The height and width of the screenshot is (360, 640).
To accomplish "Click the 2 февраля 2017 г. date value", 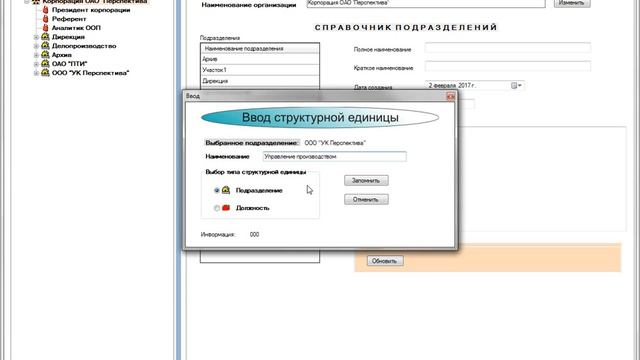I will 452,85.
